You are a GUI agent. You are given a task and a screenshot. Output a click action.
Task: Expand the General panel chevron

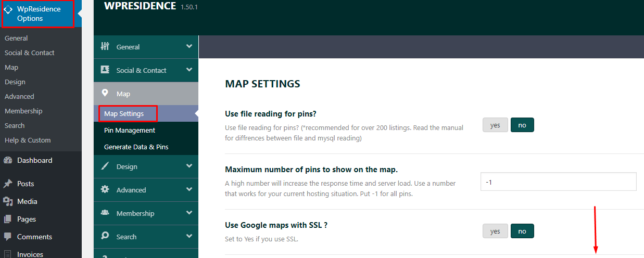(188, 46)
